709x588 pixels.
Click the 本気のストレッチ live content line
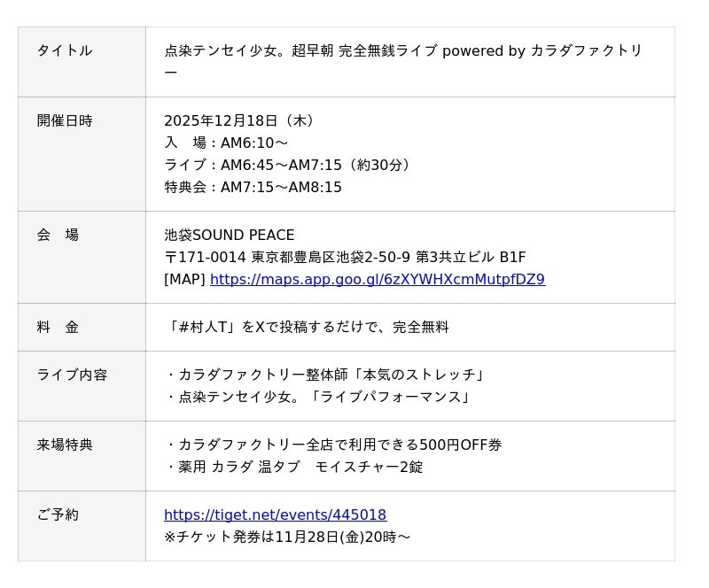(327, 375)
